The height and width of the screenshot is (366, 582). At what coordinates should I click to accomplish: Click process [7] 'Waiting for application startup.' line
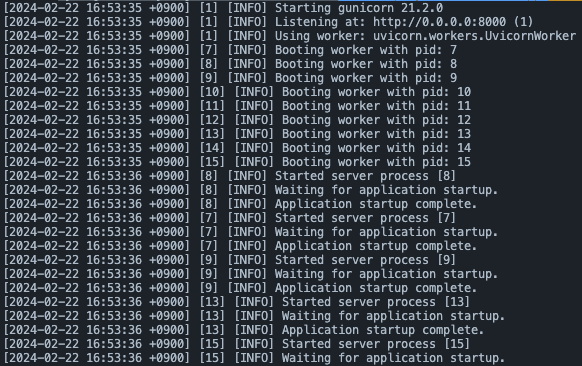tap(386, 232)
